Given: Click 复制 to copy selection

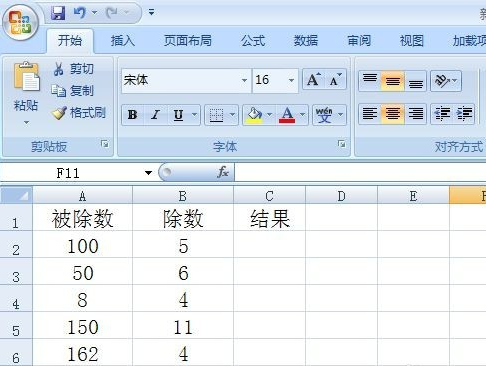Looking at the screenshot, I should [73, 91].
